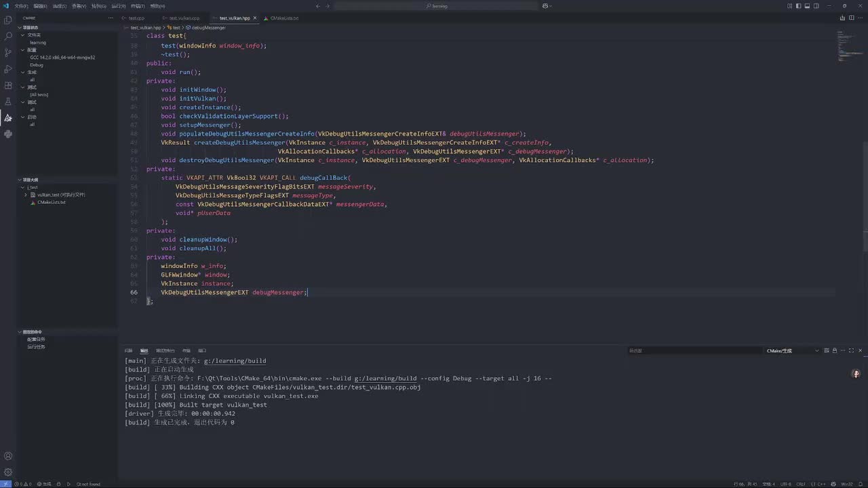Image resolution: width=868 pixels, height=488 pixels.
Task: Open the Run and Debug view
Action: pos(8,69)
